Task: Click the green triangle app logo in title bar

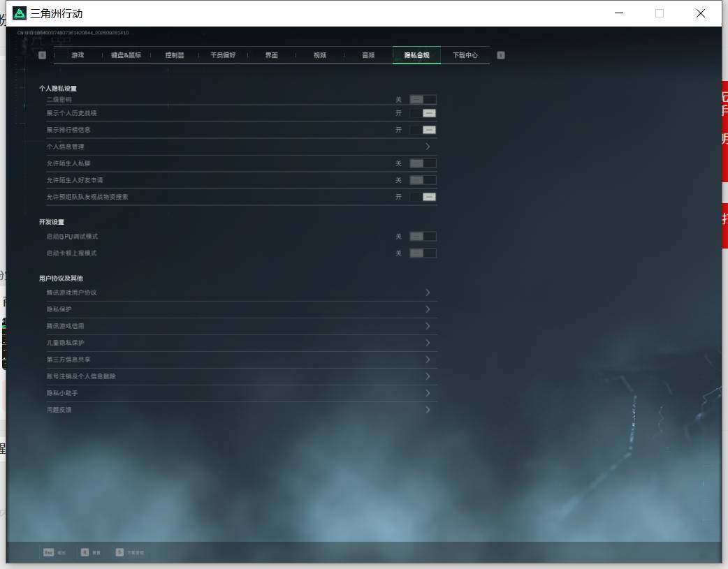Action: pos(19,13)
